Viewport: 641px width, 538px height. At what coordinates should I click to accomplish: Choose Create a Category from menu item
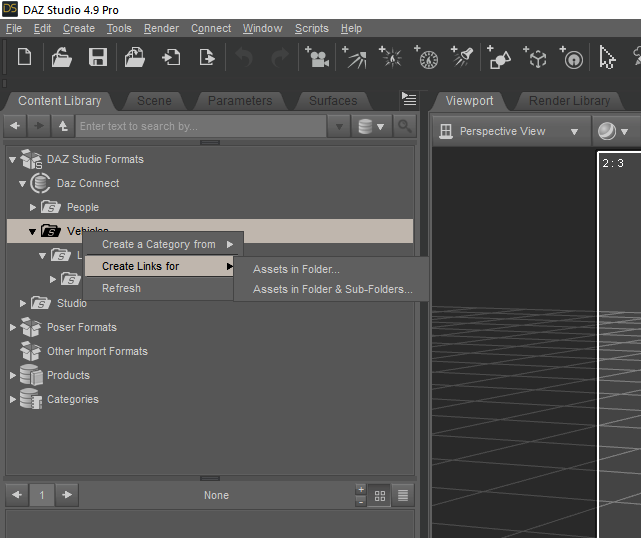click(164, 244)
